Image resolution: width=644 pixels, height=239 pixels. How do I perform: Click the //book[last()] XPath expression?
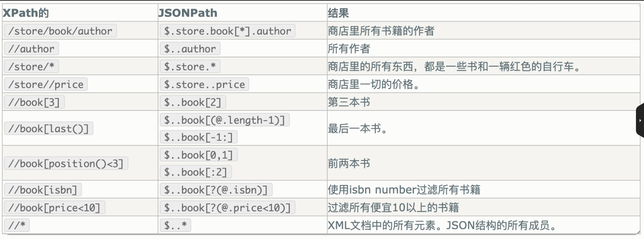[48, 129]
